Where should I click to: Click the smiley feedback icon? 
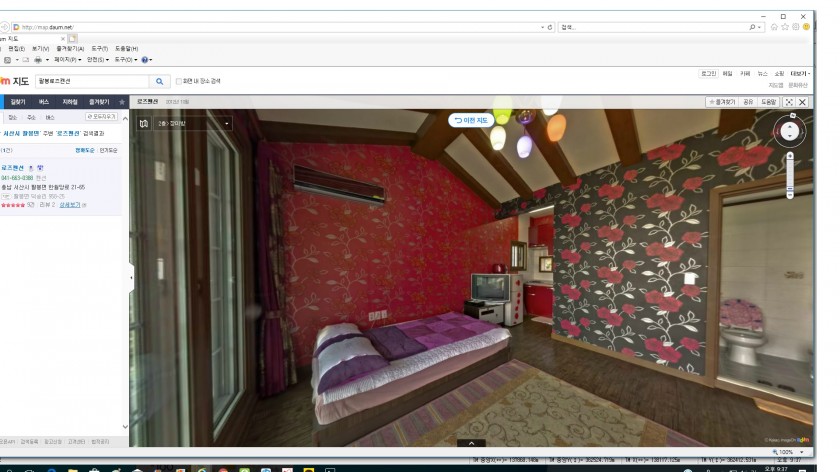[806, 27]
